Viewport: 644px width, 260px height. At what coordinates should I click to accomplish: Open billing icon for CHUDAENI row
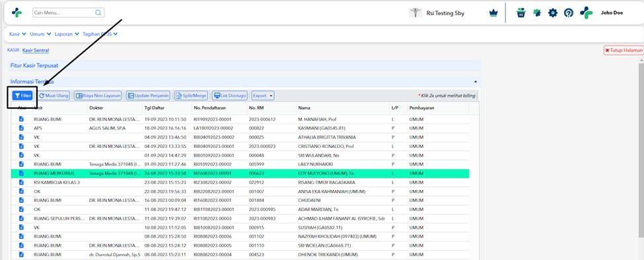[x=21, y=200]
